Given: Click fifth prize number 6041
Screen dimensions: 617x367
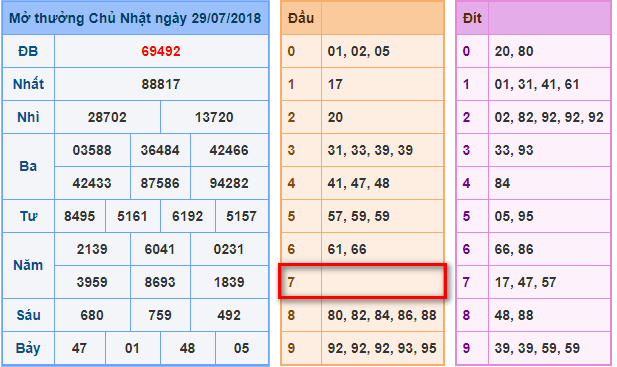Looking at the screenshot, I should pos(160,249).
